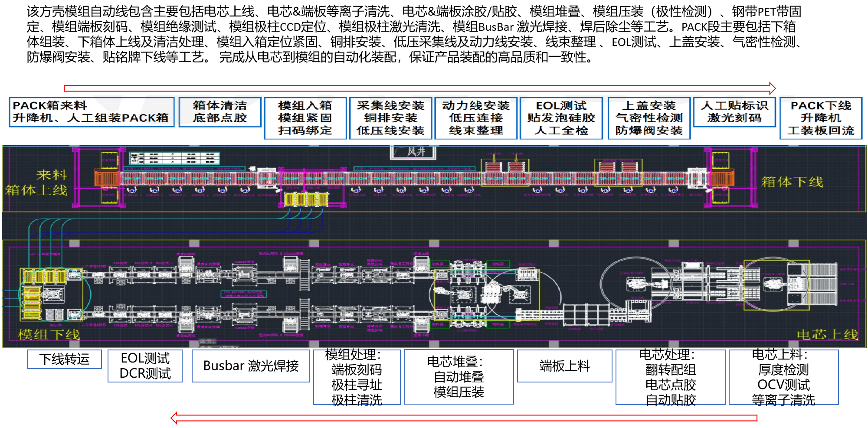Select the 箱体清洁 底部点胶 step box
The height and width of the screenshot is (428, 868).
tap(220, 112)
